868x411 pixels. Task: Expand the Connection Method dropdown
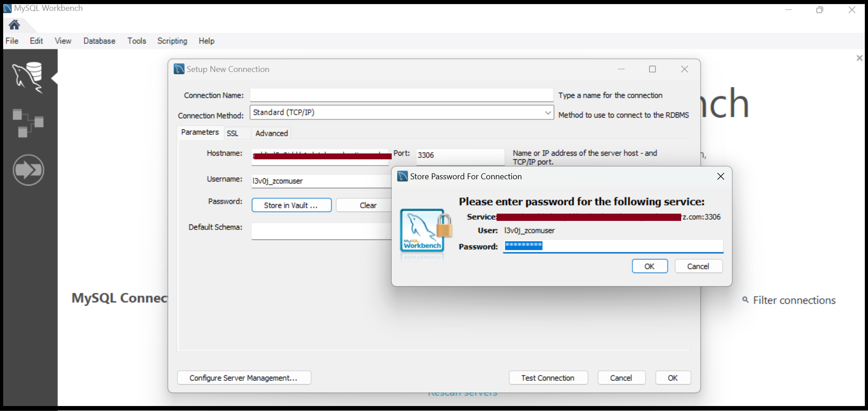point(548,112)
